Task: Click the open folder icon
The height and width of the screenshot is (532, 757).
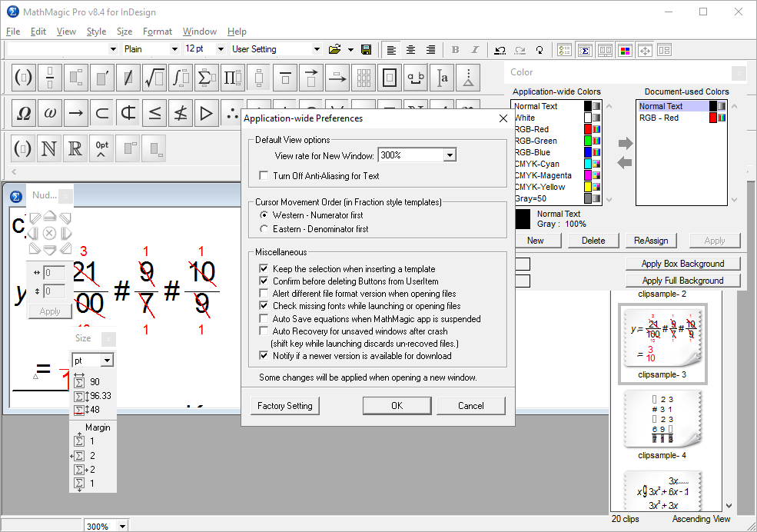Action: coord(334,49)
